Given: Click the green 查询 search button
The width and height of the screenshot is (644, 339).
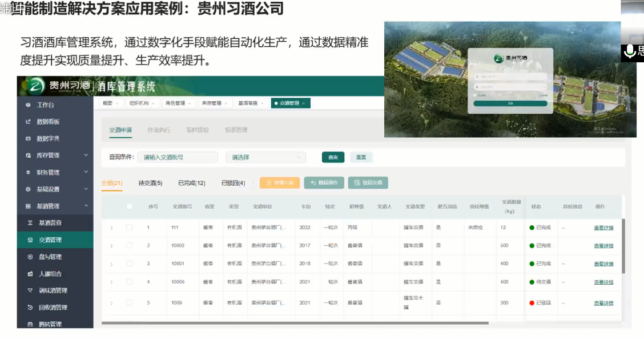Looking at the screenshot, I should click(333, 157).
